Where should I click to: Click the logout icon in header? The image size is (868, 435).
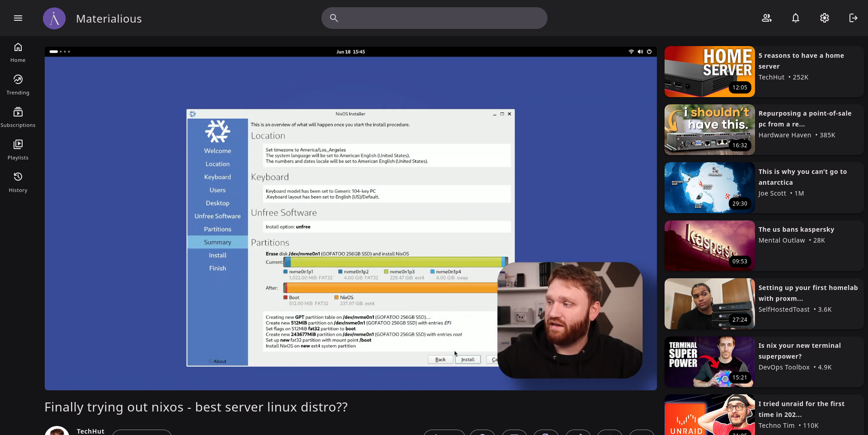pyautogui.click(x=854, y=18)
